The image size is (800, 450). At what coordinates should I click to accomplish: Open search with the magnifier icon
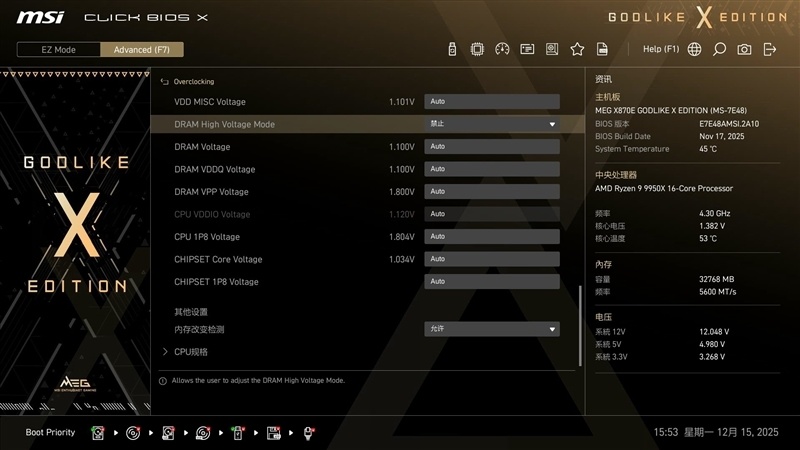coord(719,49)
